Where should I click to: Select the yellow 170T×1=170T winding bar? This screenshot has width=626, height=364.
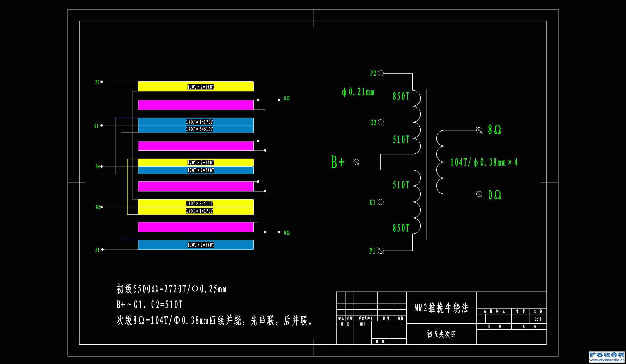(196, 211)
